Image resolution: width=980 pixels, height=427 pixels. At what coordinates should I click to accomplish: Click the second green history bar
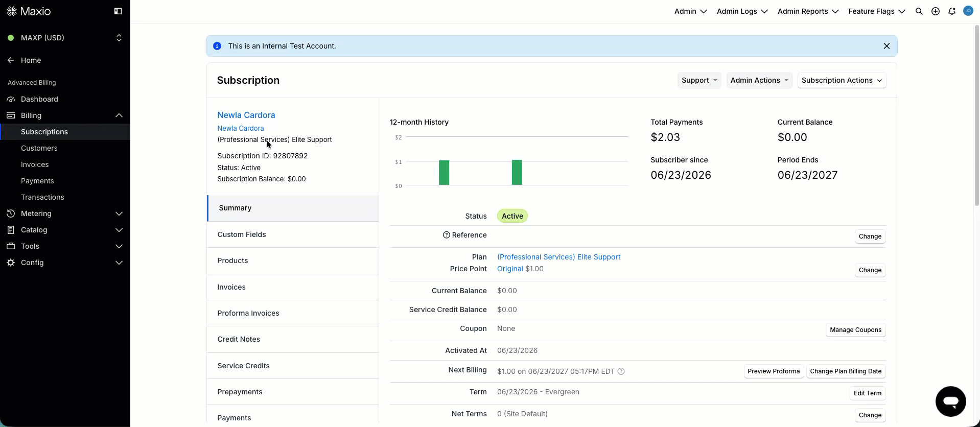coord(517,173)
